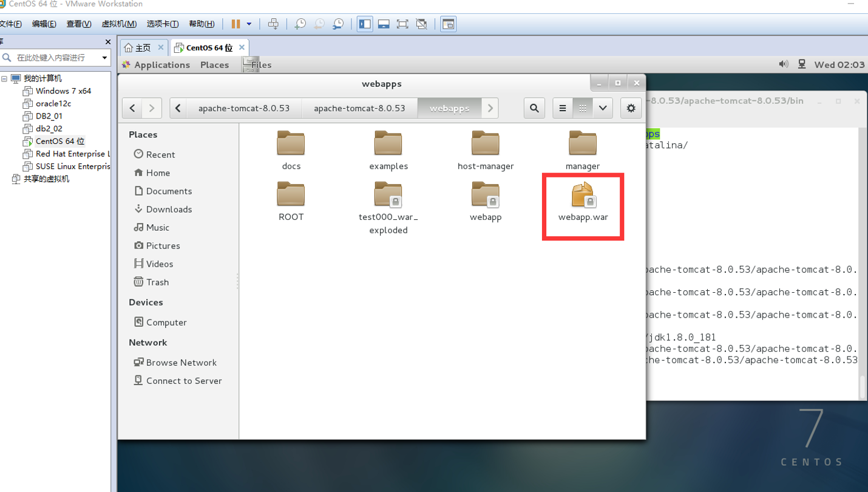Screen dimensions: 868x492
Task: Open Documents in the sidebar
Action: tap(163, 191)
